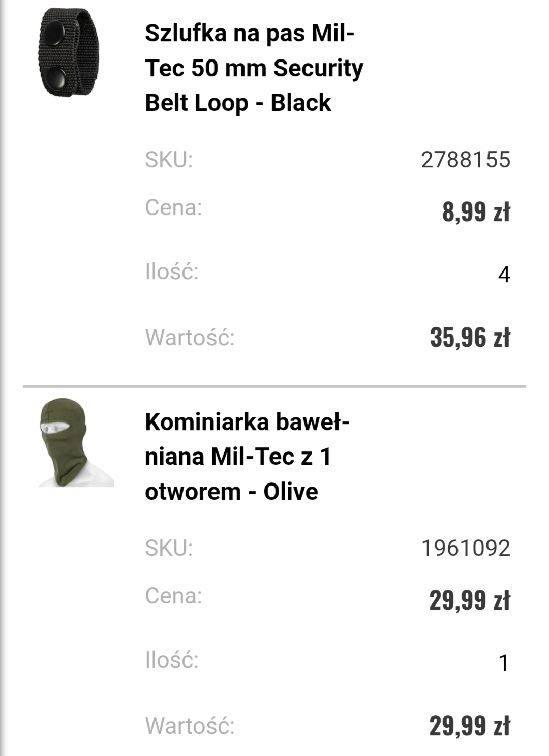Click the Cena label under the belt loop
The height and width of the screenshot is (756, 549).
(x=173, y=207)
